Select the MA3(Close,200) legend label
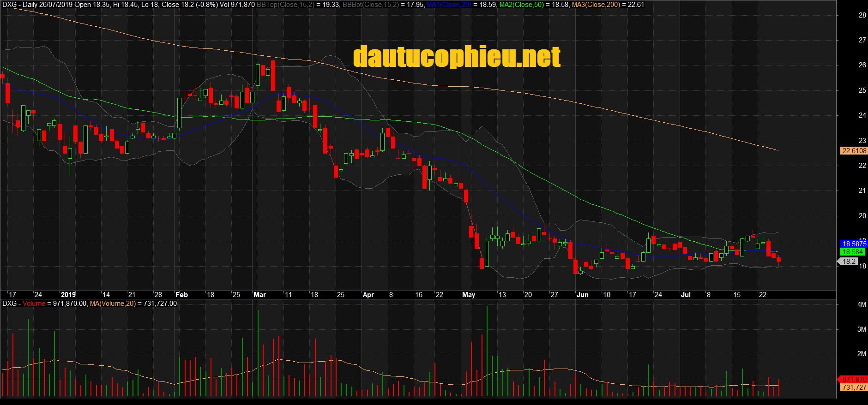 tap(596, 5)
